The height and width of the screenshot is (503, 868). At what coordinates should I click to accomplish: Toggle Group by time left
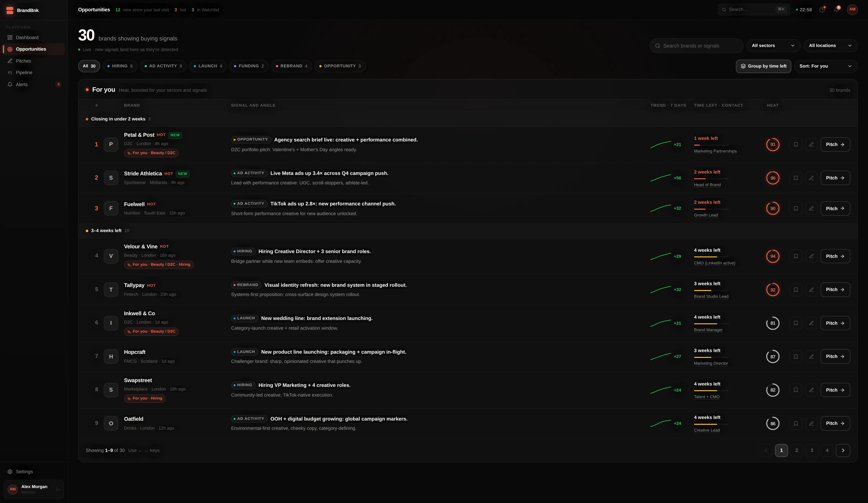pos(763,66)
